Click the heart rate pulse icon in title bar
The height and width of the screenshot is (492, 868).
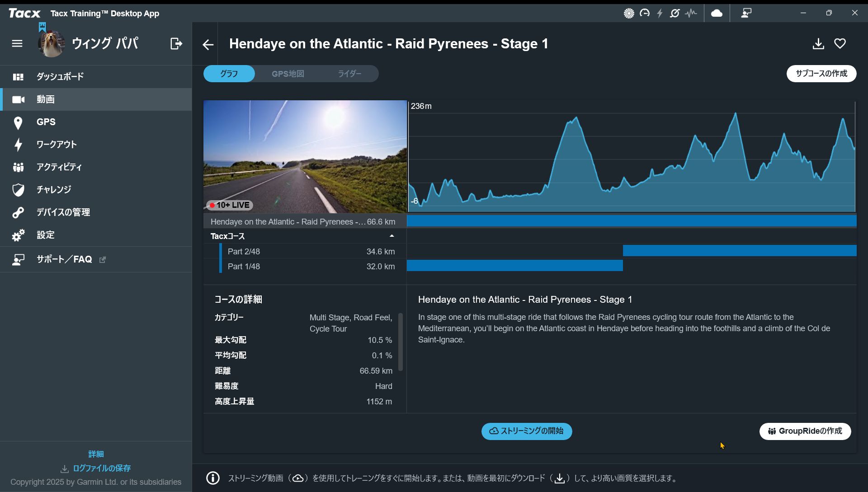691,14
